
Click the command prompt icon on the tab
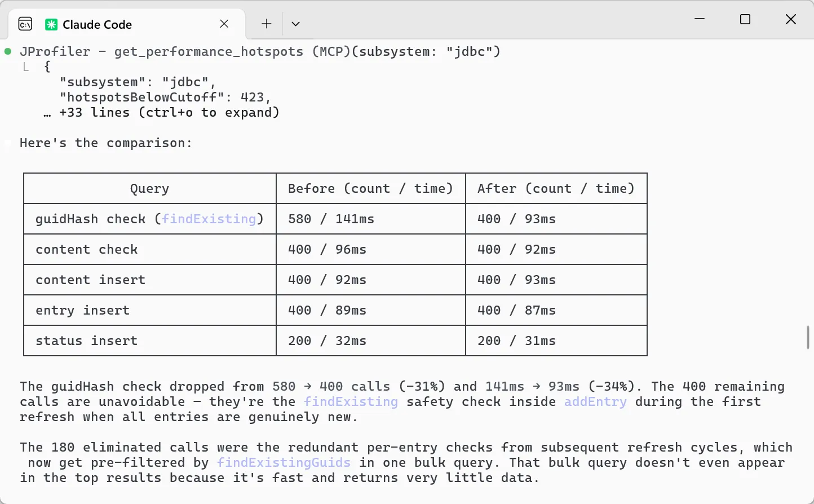(x=25, y=24)
